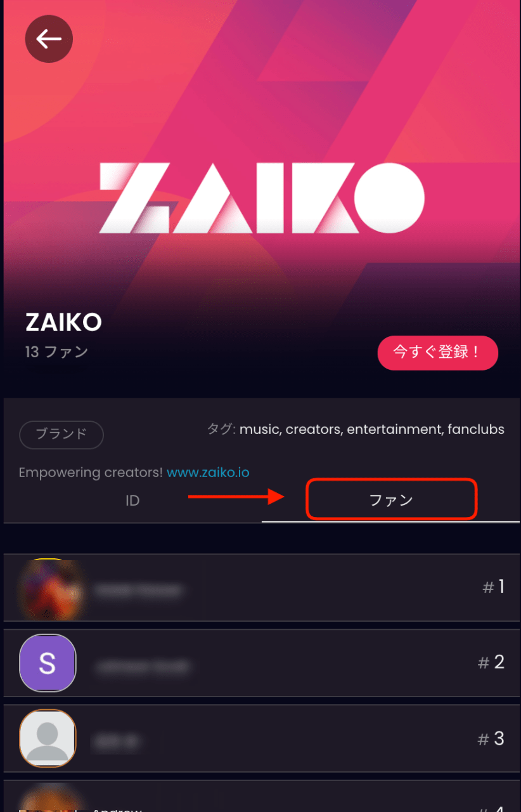Select the music tag
This screenshot has width=521, height=812.
coord(260,429)
